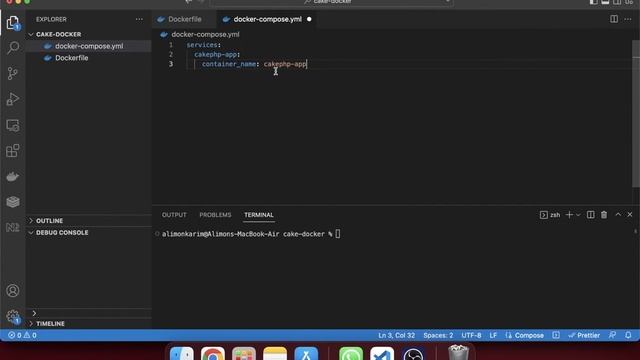Open Explorer views and more actions menu
Screen dimensions: 640x360
[x=139, y=19]
